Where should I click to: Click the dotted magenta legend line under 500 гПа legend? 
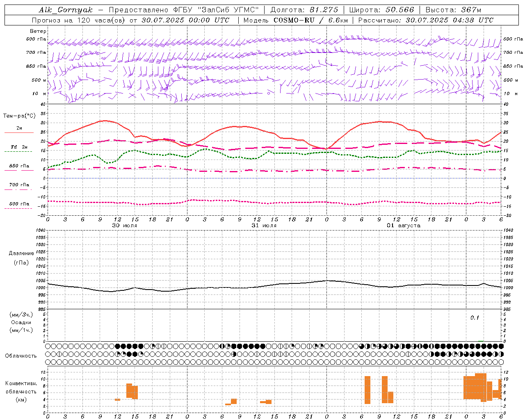19,208
